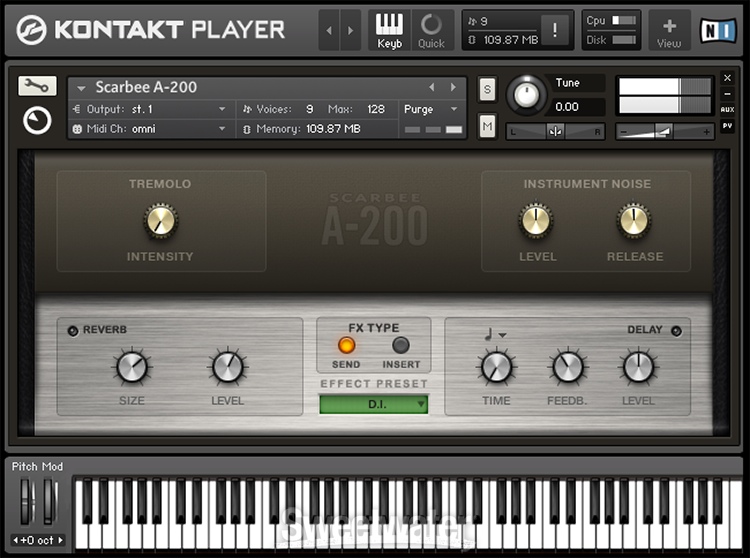This screenshot has width=750, height=558.
Task: Toggle the Keyb on-screen keyboard
Action: [389, 31]
